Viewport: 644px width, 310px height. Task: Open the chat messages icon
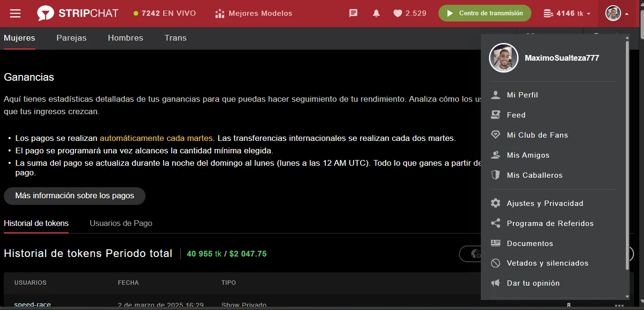tap(353, 13)
